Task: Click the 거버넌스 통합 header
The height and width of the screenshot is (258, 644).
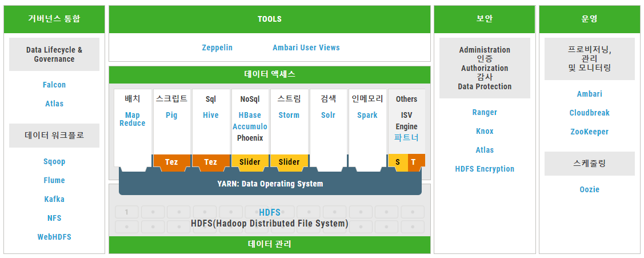Action: [x=54, y=19]
